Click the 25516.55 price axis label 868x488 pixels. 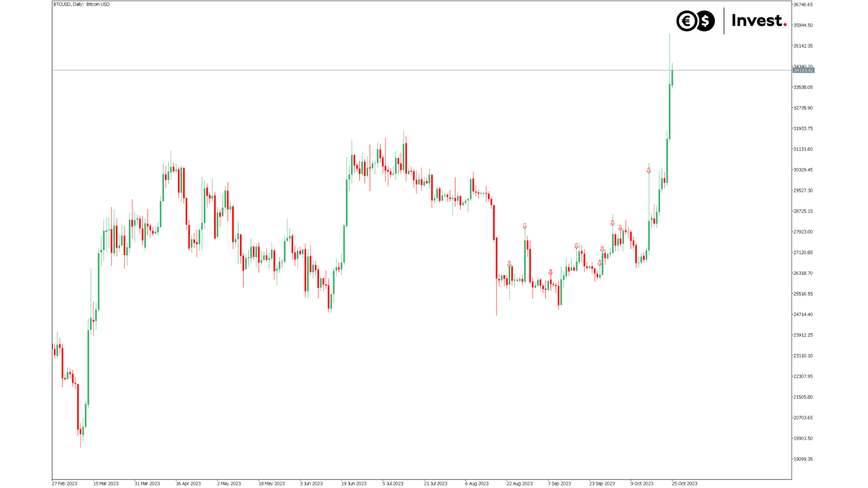pos(803,294)
